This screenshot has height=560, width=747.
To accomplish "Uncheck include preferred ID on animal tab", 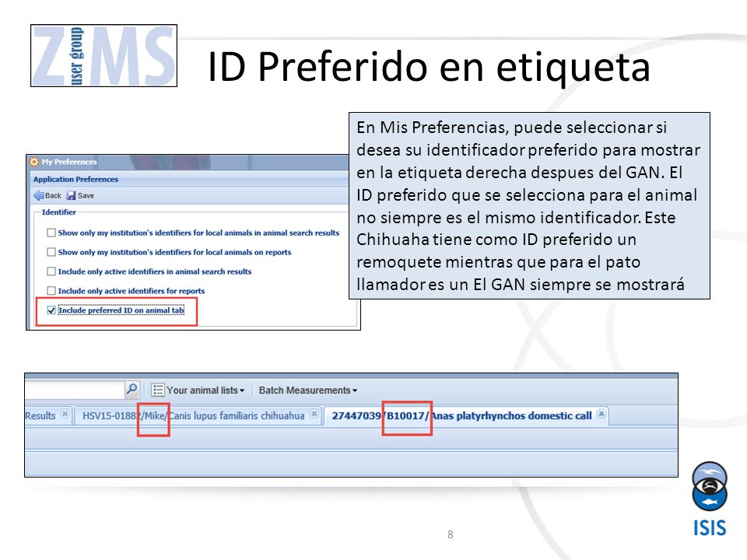I will 51,310.
